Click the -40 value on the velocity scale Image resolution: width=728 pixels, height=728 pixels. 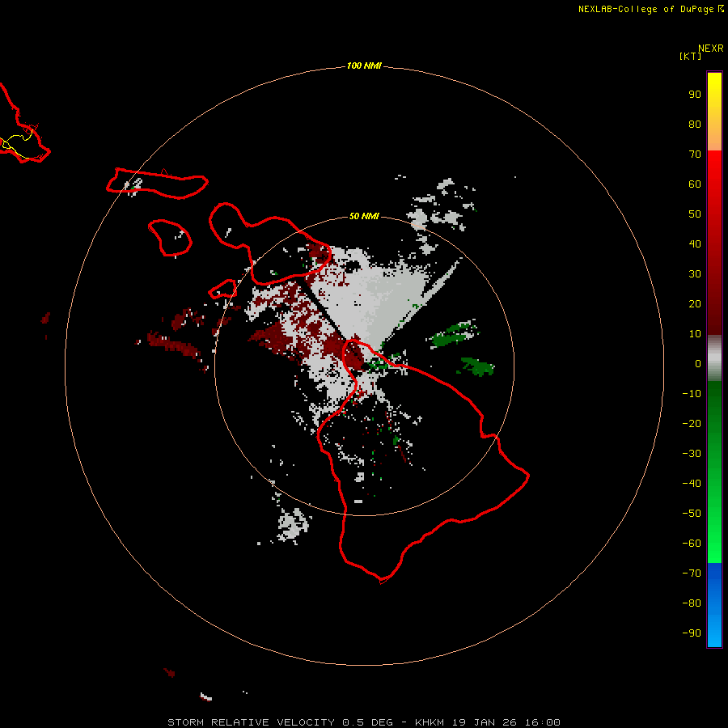tap(692, 484)
